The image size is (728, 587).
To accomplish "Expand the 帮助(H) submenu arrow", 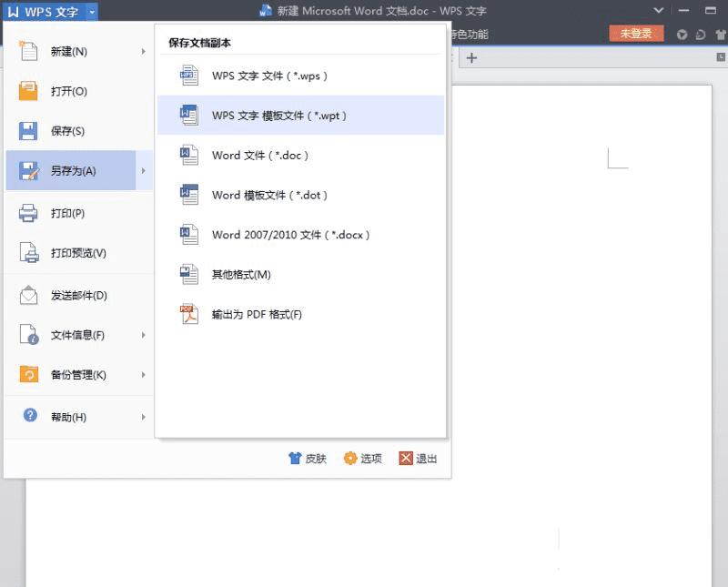I will point(144,417).
